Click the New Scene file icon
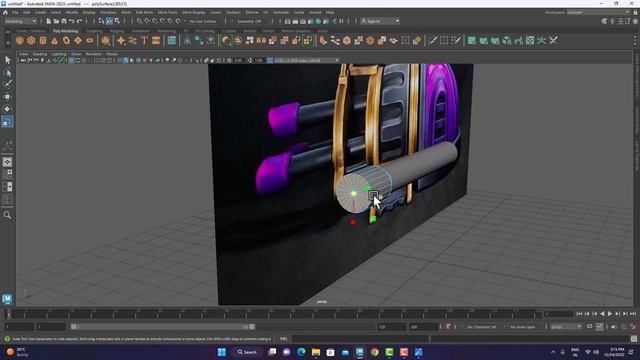 49,21
